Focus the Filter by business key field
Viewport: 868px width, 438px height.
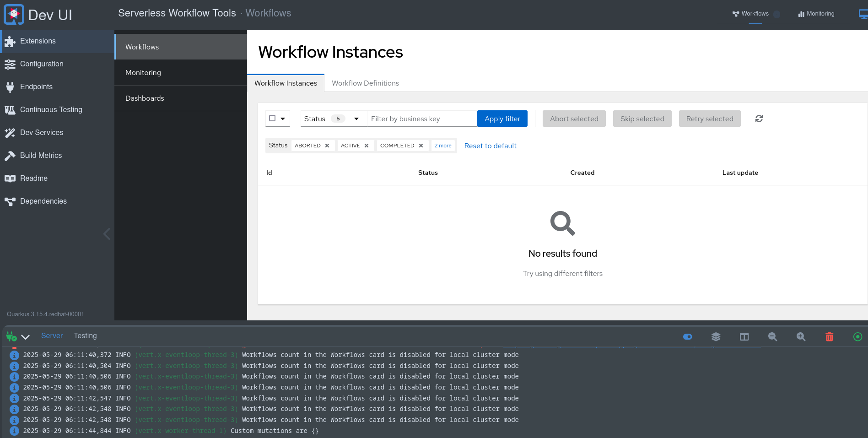[421, 119]
